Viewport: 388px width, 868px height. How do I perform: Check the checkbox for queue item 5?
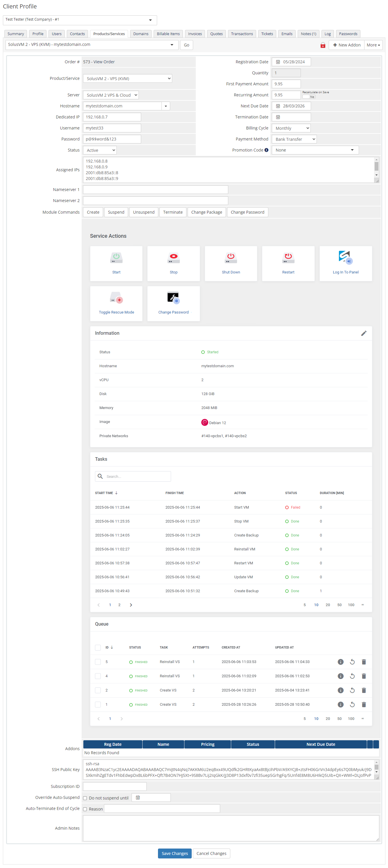(x=98, y=662)
